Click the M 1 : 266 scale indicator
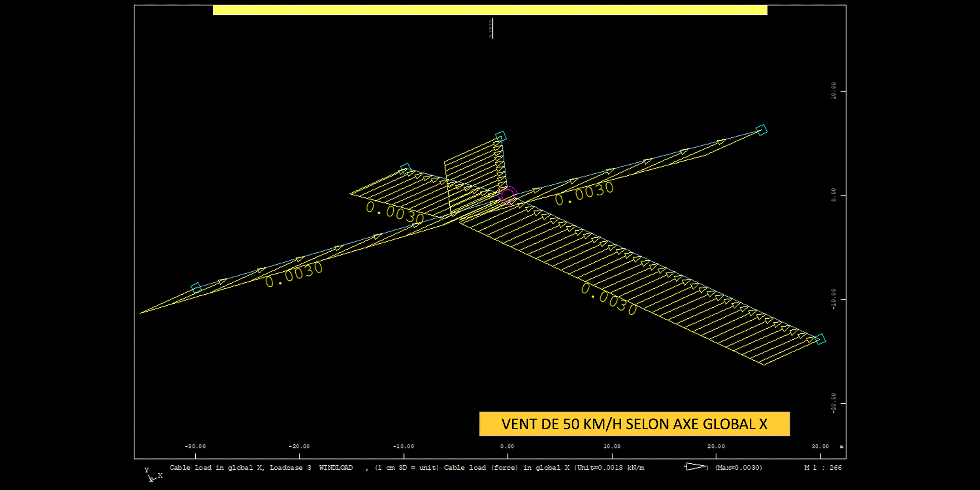Image resolution: width=980 pixels, height=490 pixels. coord(822,468)
